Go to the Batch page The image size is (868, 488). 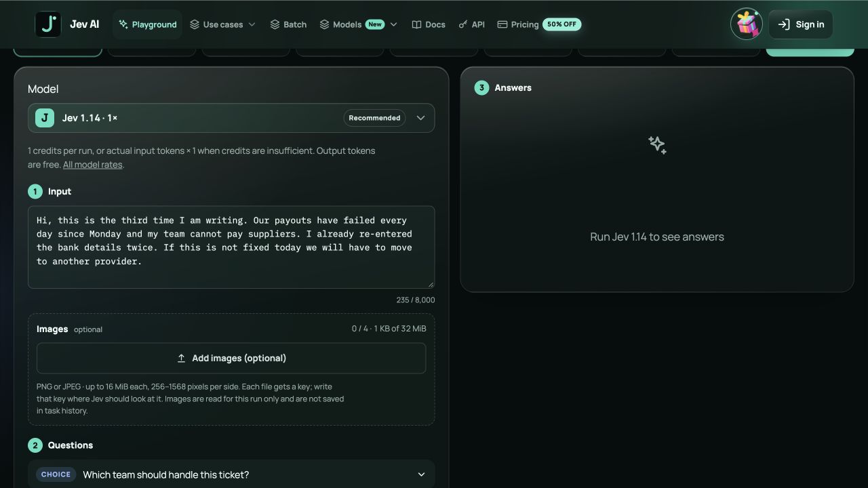(288, 24)
